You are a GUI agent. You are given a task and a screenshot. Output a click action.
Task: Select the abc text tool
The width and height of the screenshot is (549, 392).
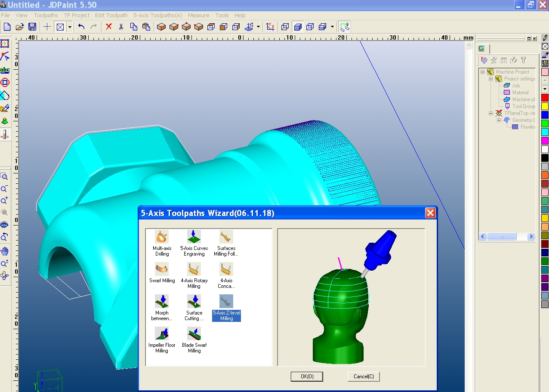(x=5, y=69)
